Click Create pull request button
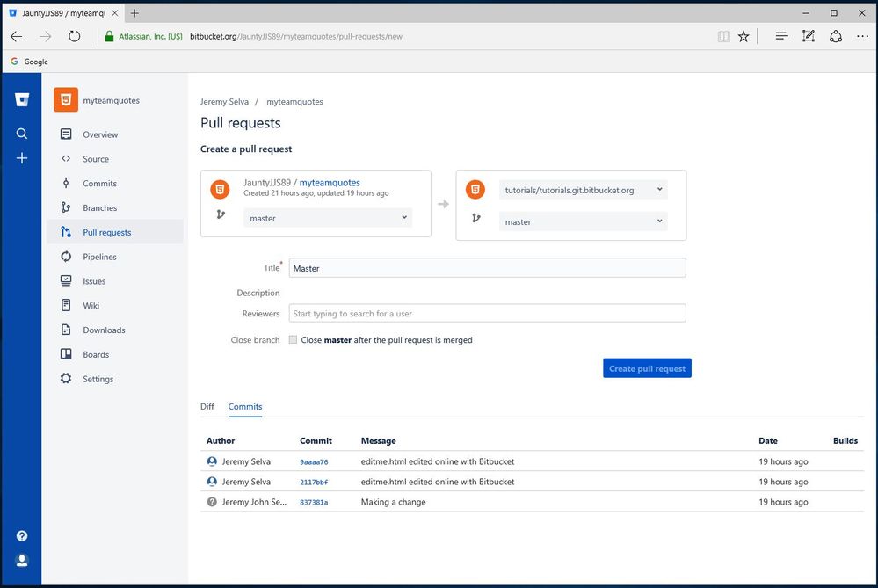 (x=648, y=368)
